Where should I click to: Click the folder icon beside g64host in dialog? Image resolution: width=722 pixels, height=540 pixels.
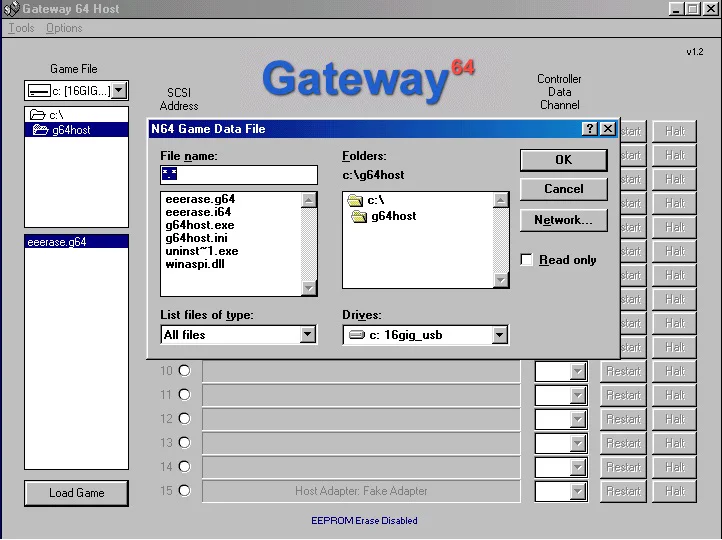(x=359, y=216)
